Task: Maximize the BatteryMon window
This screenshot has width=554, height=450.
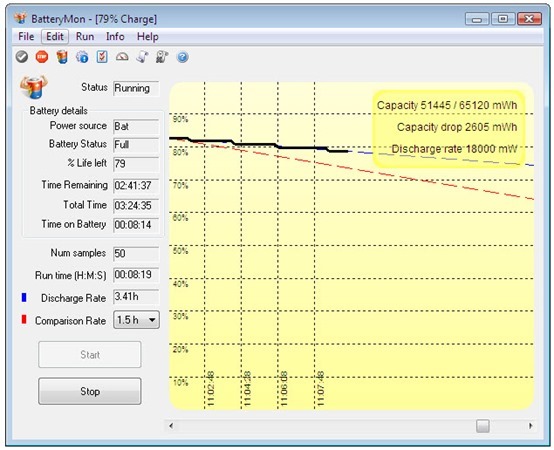Action: (x=502, y=19)
